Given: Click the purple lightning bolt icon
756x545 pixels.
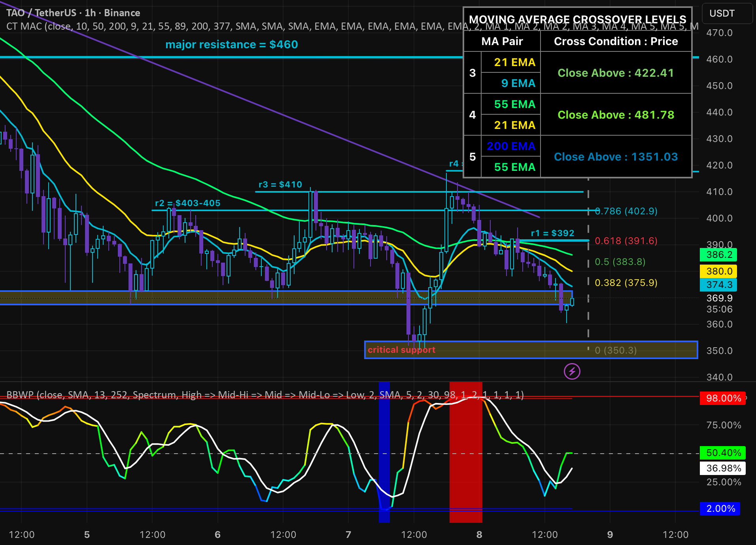Looking at the screenshot, I should (572, 371).
